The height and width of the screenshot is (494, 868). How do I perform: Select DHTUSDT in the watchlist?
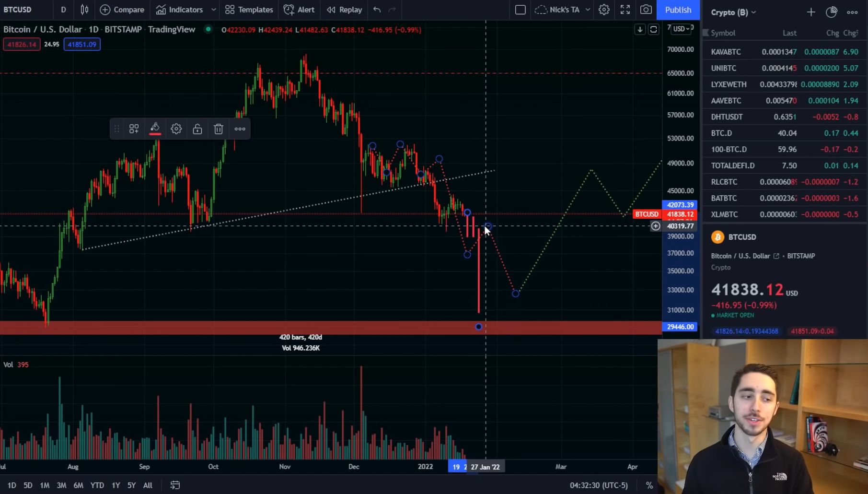(785, 117)
